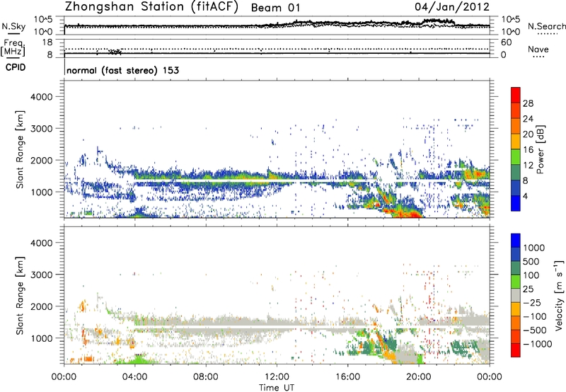Click the green velocity patch near 04:00
The width and height of the screenshot is (566, 392).
tap(137, 359)
